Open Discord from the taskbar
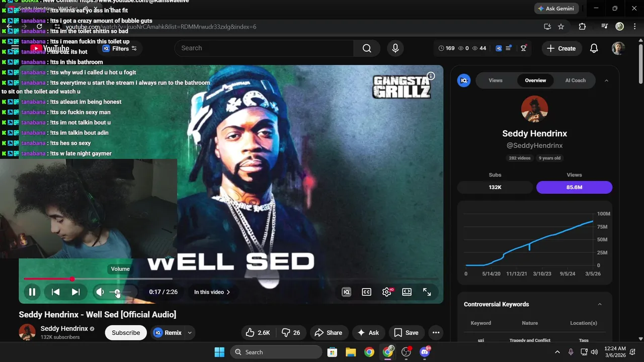The image size is (644, 362). point(425,352)
